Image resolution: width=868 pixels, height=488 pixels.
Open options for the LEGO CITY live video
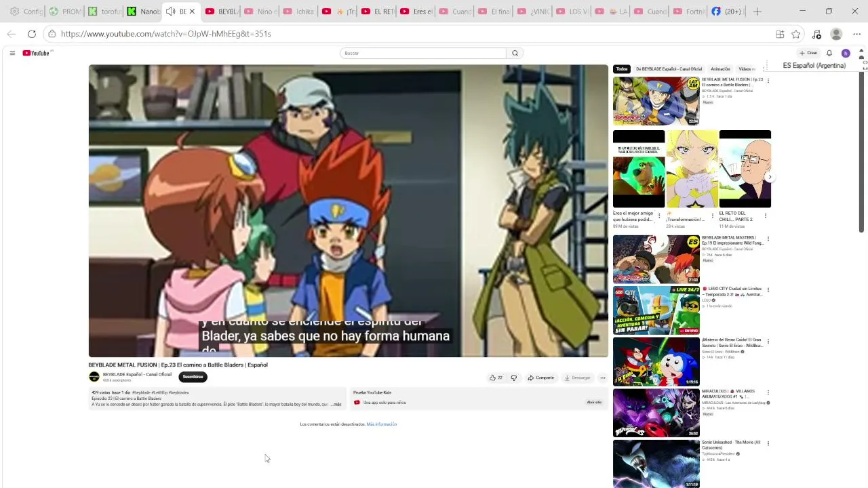point(768,290)
